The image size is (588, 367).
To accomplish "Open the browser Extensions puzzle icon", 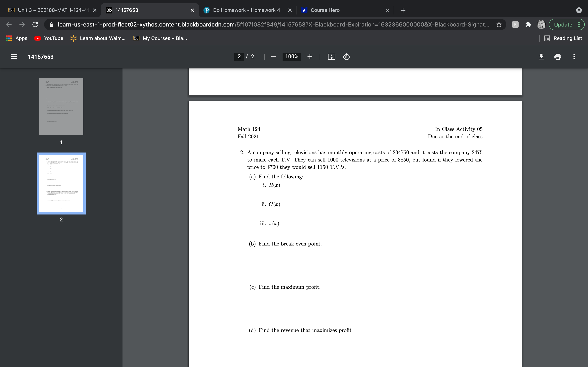I will click(x=528, y=24).
